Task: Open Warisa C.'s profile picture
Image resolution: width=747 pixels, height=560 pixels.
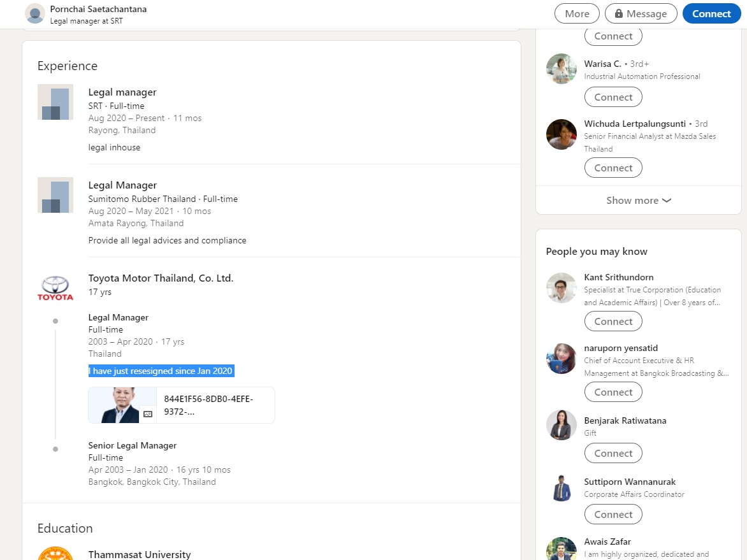Action: point(562,69)
